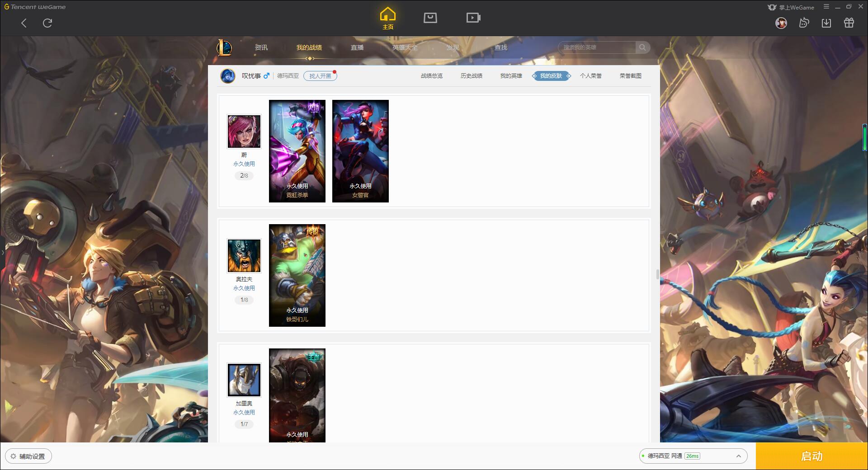Go back with the back arrow
Screen dimensions: 868x470
coord(24,23)
